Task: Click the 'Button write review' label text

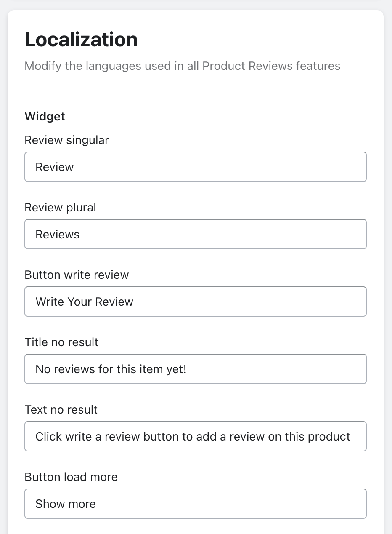Action: [77, 275]
